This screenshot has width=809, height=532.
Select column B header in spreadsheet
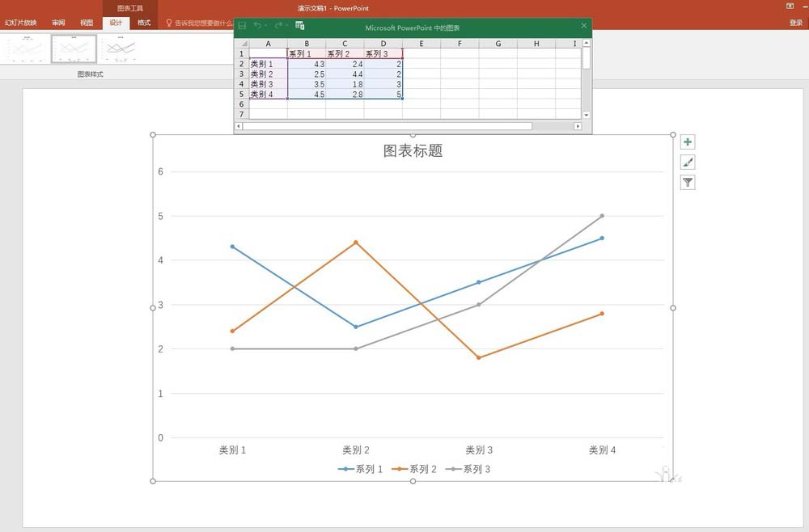[307, 44]
